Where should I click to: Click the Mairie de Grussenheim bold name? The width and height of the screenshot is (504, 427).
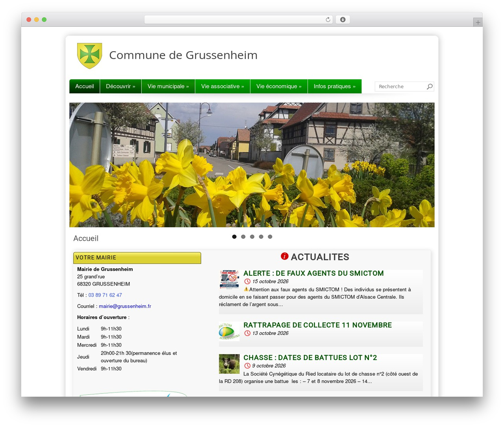105,269
